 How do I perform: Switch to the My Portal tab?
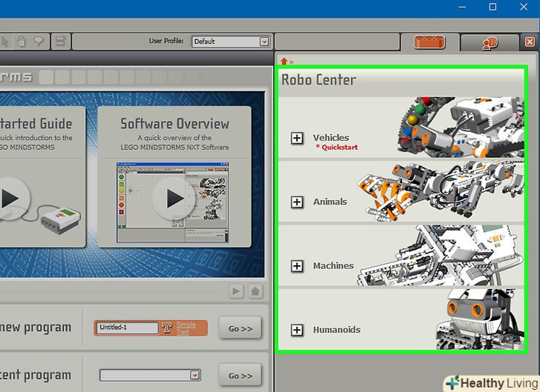tap(488, 43)
